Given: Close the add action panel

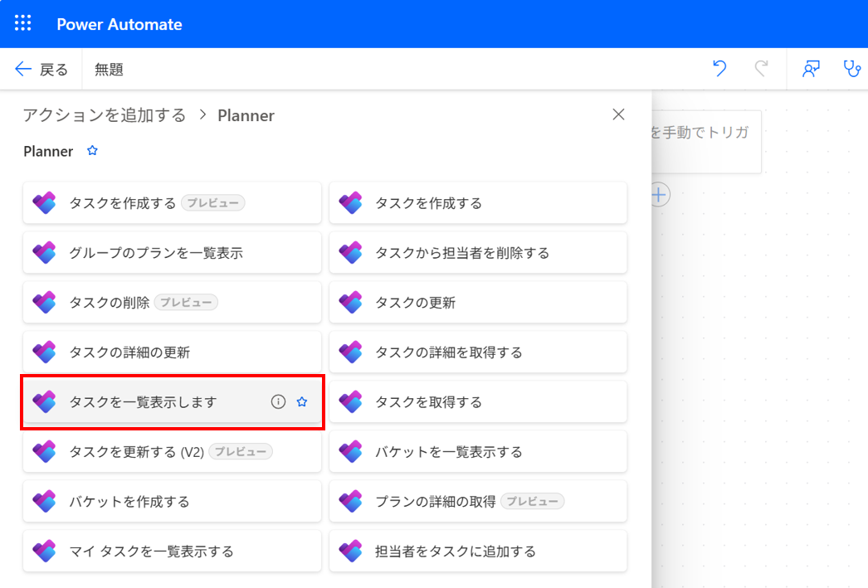Looking at the screenshot, I should (x=618, y=114).
